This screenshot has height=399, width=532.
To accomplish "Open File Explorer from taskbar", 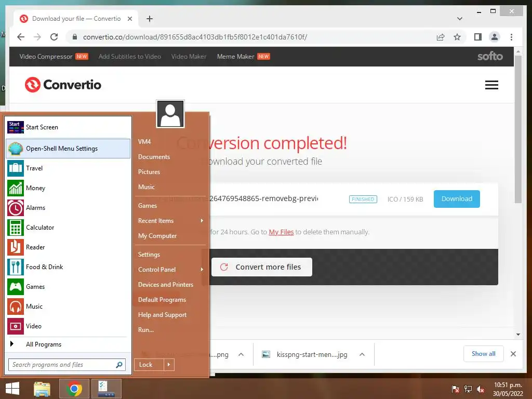I will pyautogui.click(x=43, y=389).
